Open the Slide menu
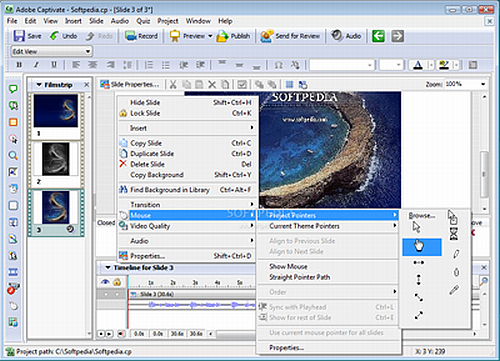The height and width of the screenshot is (361, 500). 96,21
